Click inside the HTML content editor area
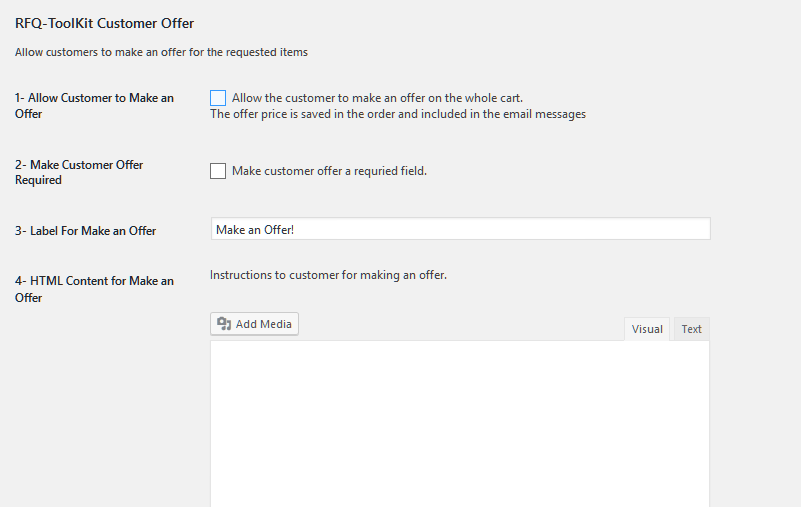The image size is (801, 507). [459, 424]
